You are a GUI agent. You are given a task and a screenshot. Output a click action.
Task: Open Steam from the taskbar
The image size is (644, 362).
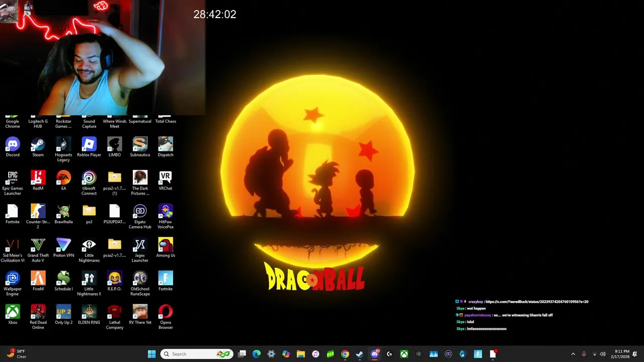pos(360,354)
